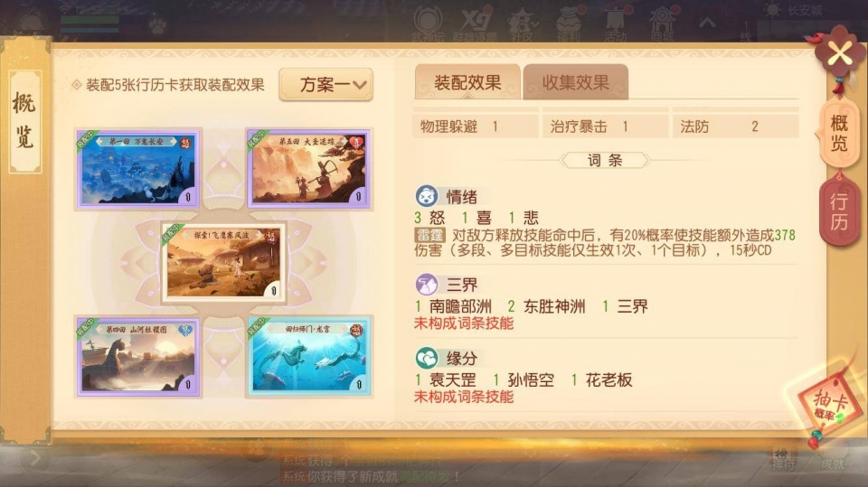Switch to the 收集效果 tab
Viewport: 868px width, 487px height.
(x=575, y=82)
